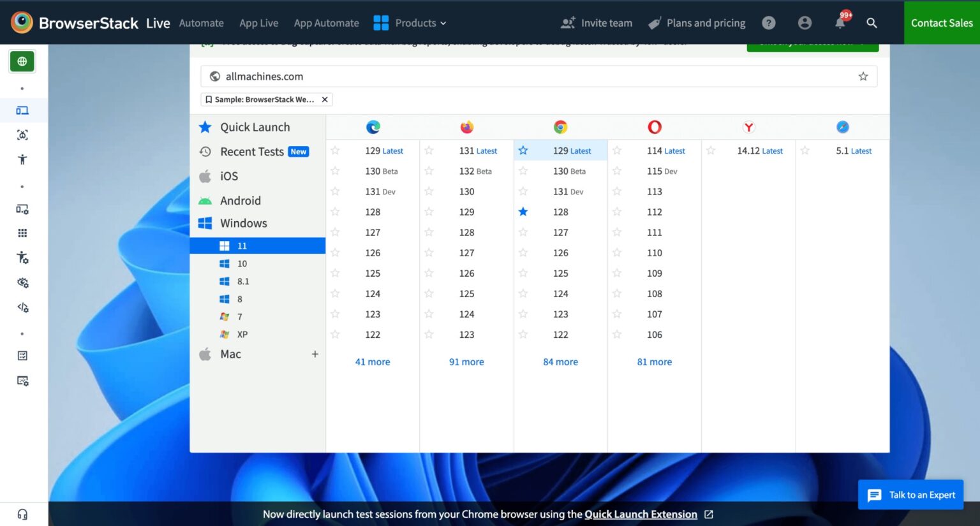Select the Safari browser icon
980x526 pixels.
(x=842, y=126)
